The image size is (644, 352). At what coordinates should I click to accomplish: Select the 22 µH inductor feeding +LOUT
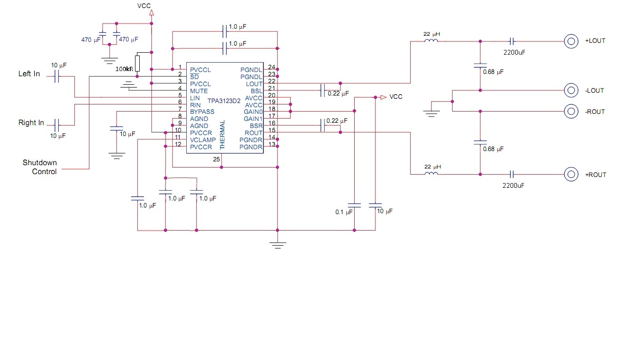[431, 40]
